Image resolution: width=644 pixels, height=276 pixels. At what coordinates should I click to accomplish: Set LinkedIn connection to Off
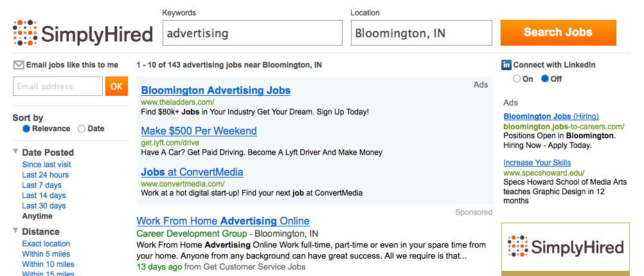545,78
